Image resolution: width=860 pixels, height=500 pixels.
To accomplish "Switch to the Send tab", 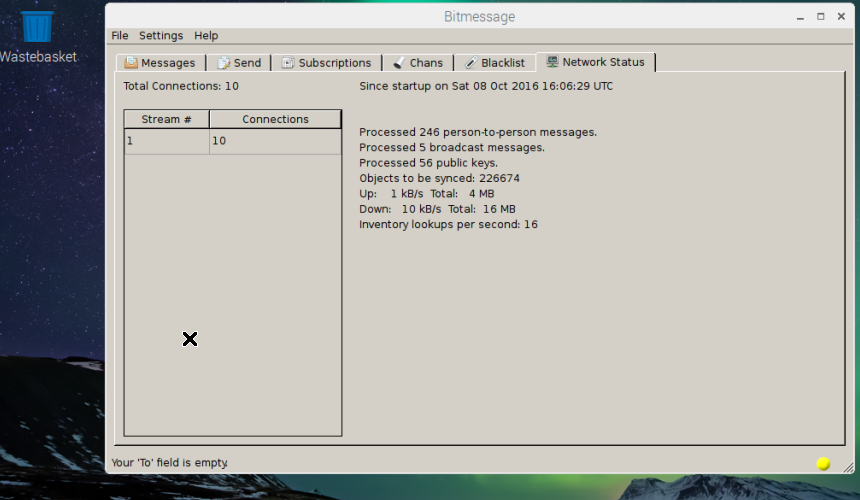I will pyautogui.click(x=239, y=63).
